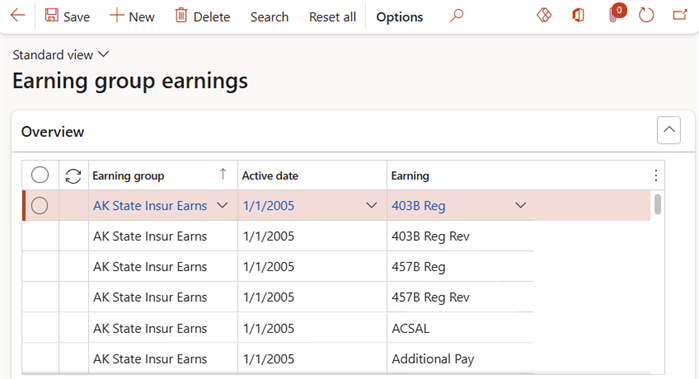The width and height of the screenshot is (699, 379).
Task: Sort by the Active date column header
Action: [270, 176]
